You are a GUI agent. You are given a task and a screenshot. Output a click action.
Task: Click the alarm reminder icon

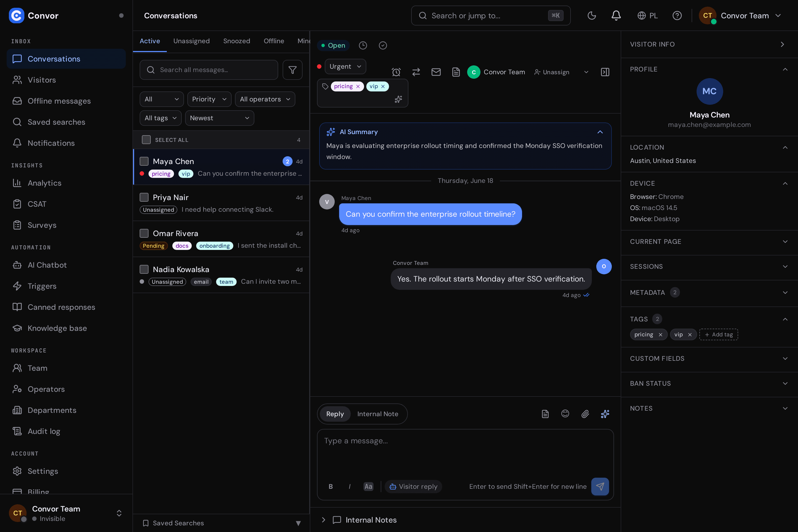(x=396, y=72)
